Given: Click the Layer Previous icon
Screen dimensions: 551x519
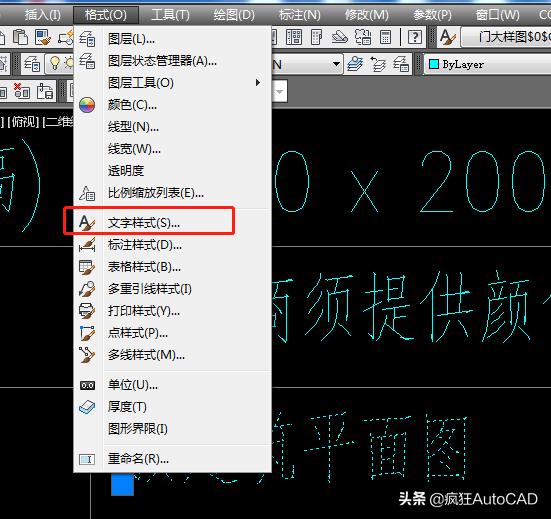Looking at the screenshot, I should click(378, 64).
